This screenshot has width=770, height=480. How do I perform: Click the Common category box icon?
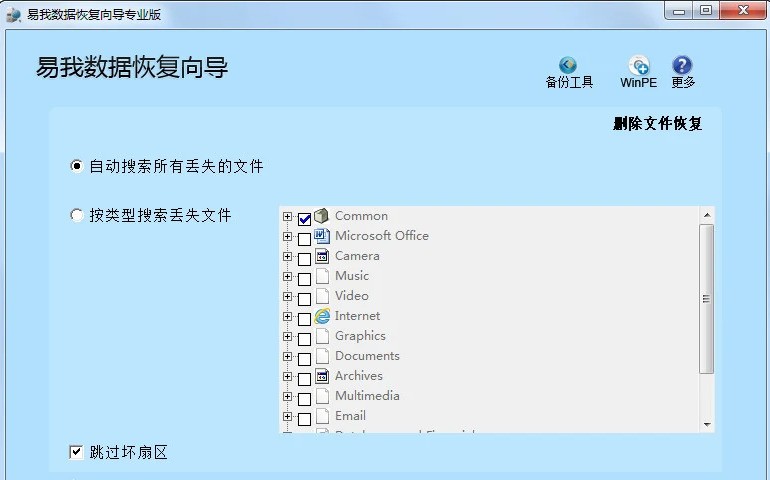click(322, 216)
